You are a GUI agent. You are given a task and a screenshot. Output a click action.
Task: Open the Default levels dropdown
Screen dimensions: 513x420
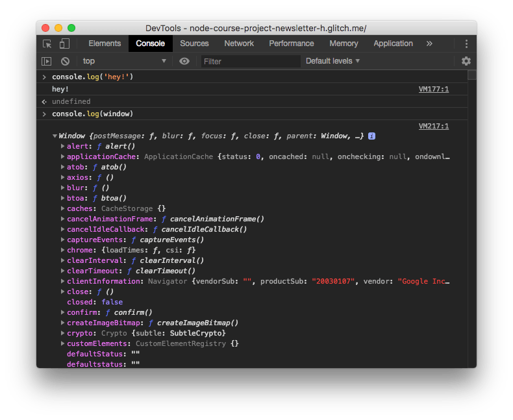click(332, 61)
